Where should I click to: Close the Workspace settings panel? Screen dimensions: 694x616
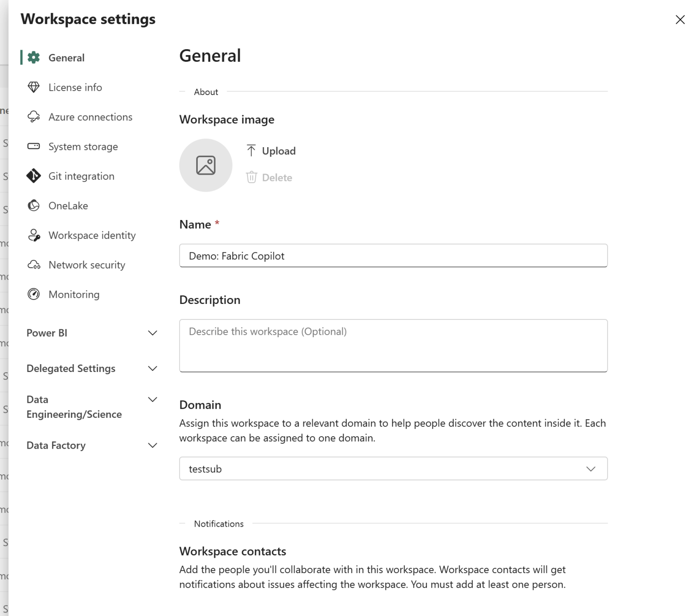[x=680, y=19]
